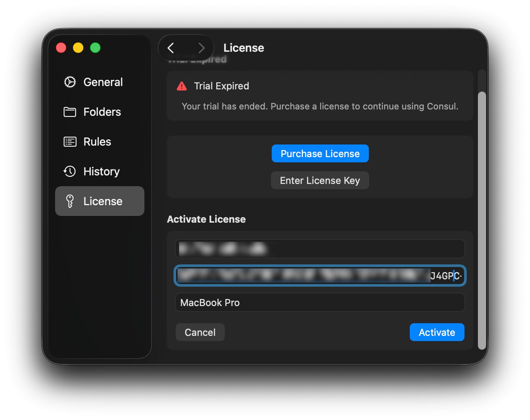Show the History section
The width and height of the screenshot is (530, 420).
tap(100, 171)
